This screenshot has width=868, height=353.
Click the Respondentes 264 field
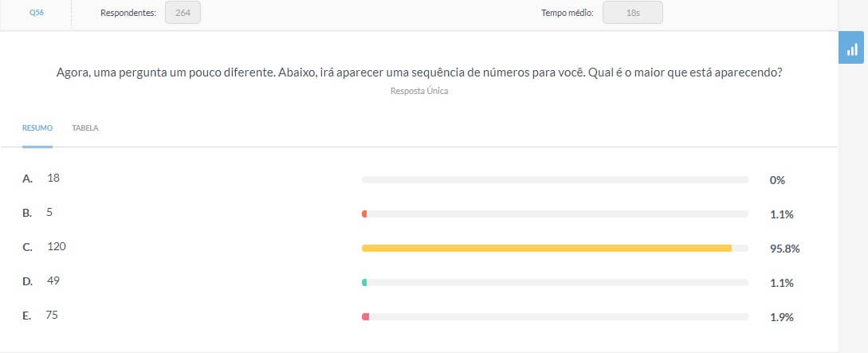[x=183, y=13]
